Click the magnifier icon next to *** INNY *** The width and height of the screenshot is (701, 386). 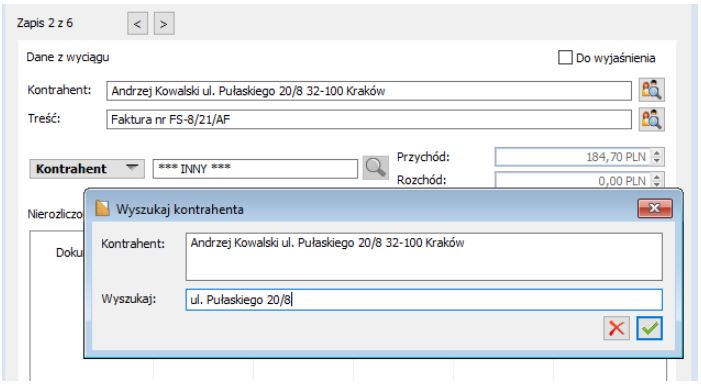coord(375,168)
